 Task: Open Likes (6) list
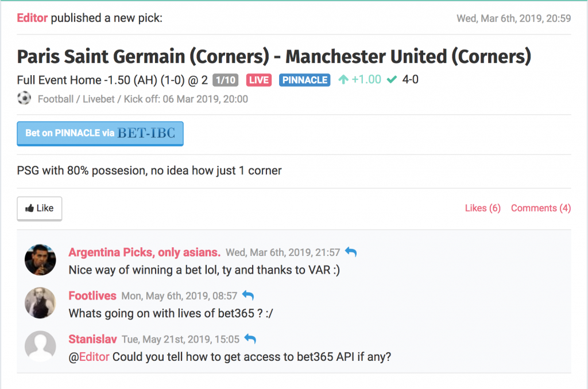tap(482, 208)
